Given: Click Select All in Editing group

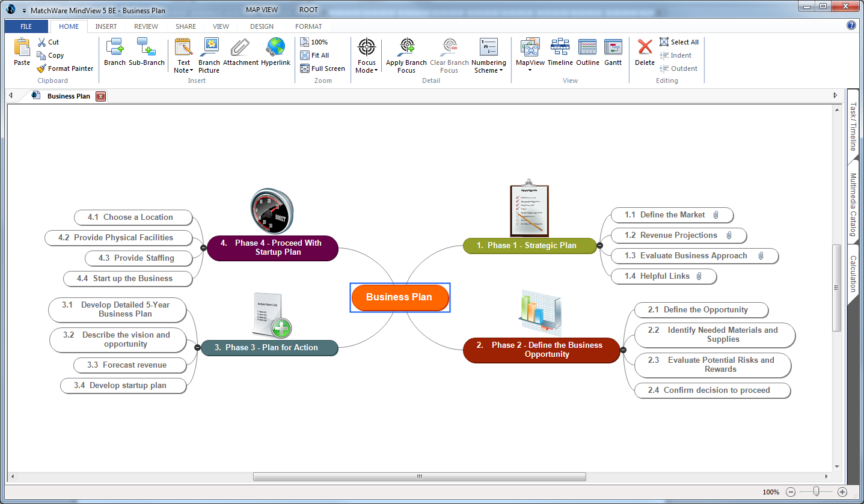Looking at the screenshot, I should click(x=679, y=42).
